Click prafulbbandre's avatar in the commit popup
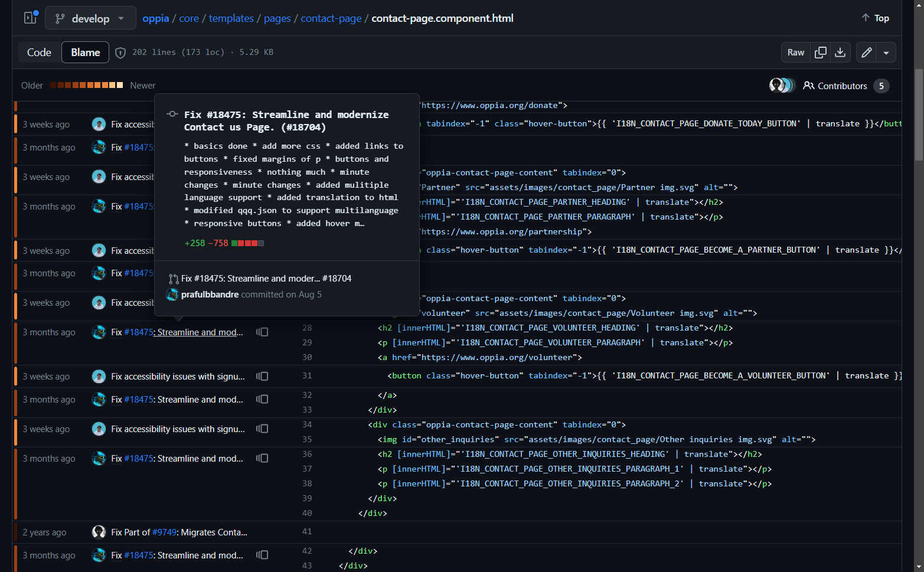Viewport: 924px width, 572px height. (172, 295)
